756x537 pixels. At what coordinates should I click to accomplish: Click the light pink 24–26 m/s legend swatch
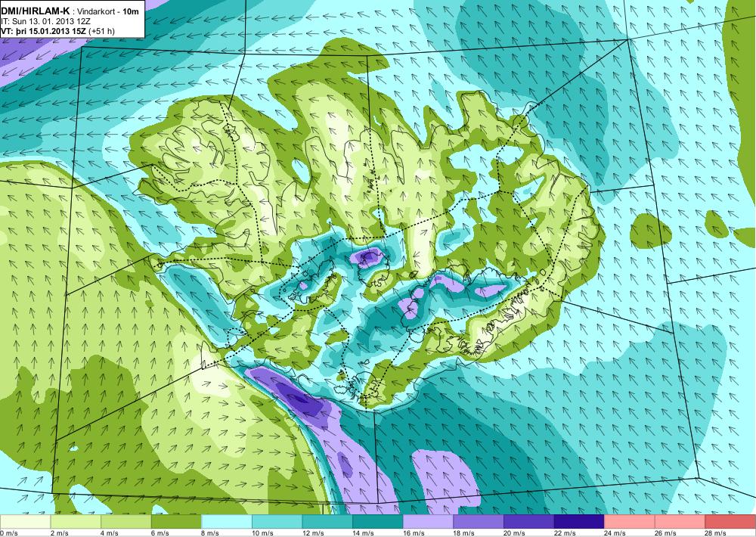pos(629,522)
